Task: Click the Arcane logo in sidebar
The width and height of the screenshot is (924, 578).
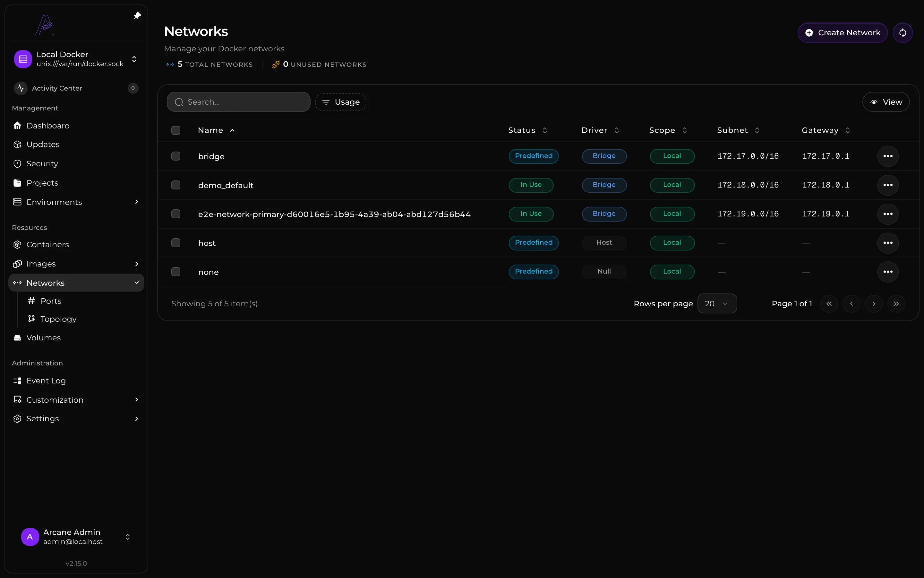Action: (45, 25)
